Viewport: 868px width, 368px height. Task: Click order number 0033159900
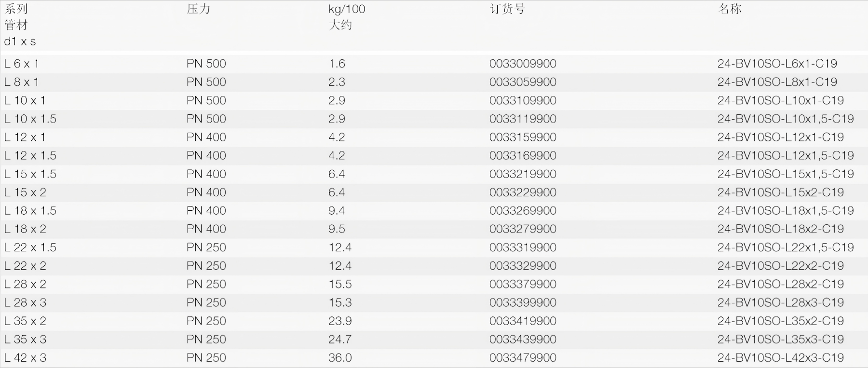(523, 137)
